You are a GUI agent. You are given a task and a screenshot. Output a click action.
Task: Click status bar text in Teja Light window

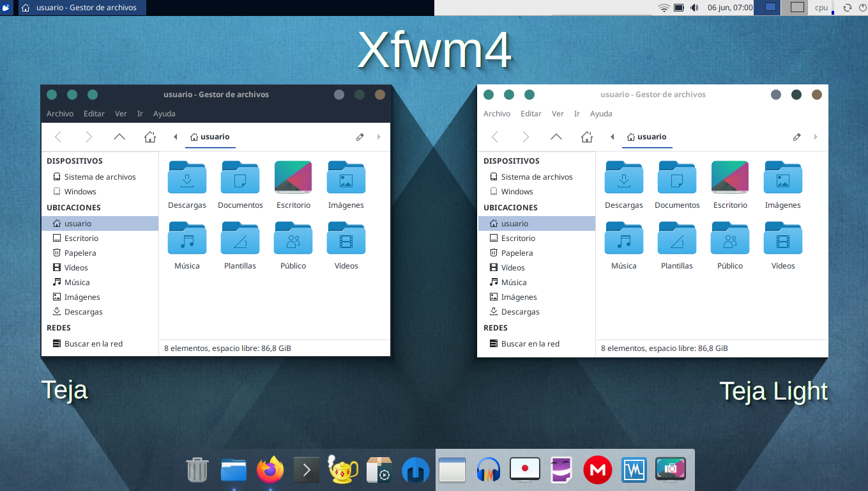(x=664, y=348)
